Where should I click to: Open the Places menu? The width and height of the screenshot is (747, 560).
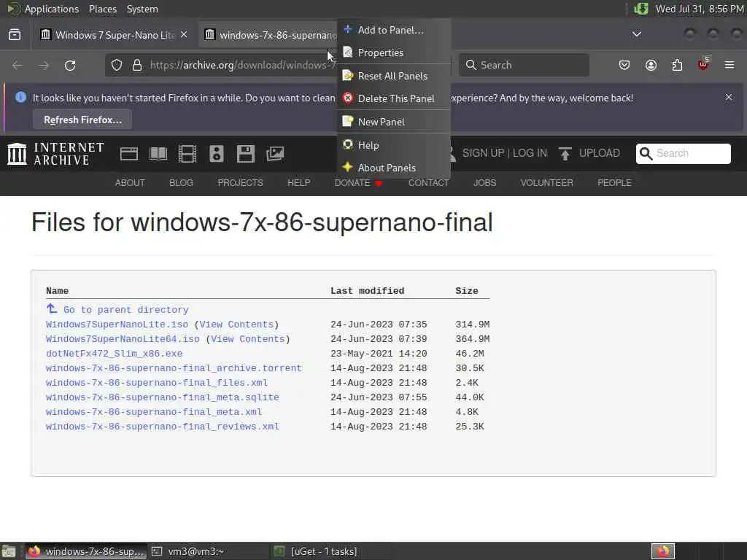click(102, 9)
